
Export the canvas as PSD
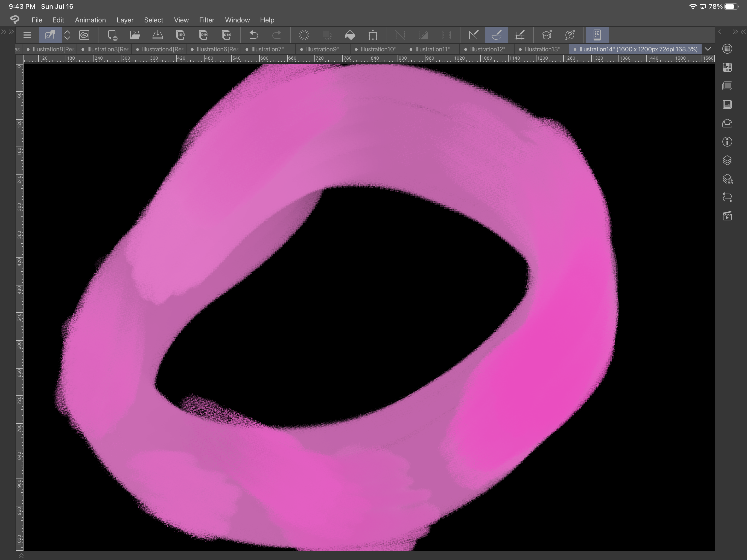226,35
